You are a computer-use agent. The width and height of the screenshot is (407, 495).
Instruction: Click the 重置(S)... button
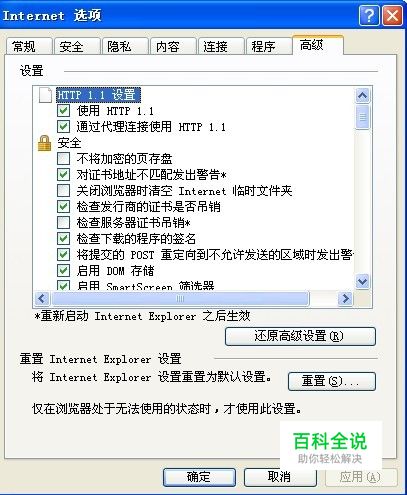332,381
